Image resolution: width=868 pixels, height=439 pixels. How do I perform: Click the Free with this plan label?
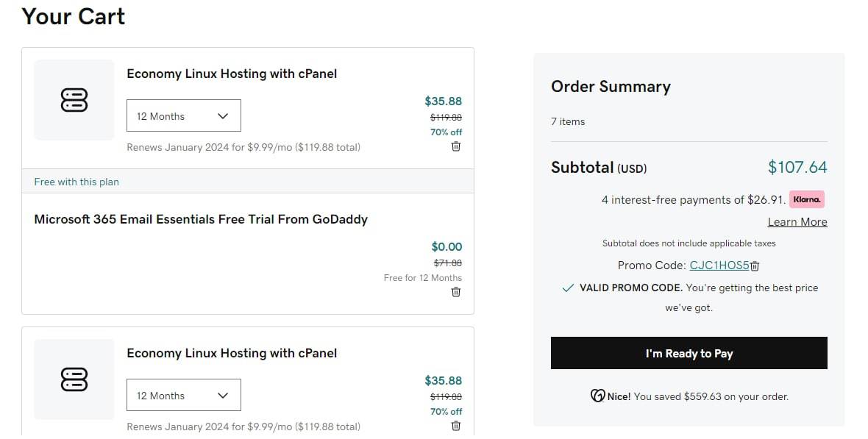[x=77, y=182]
